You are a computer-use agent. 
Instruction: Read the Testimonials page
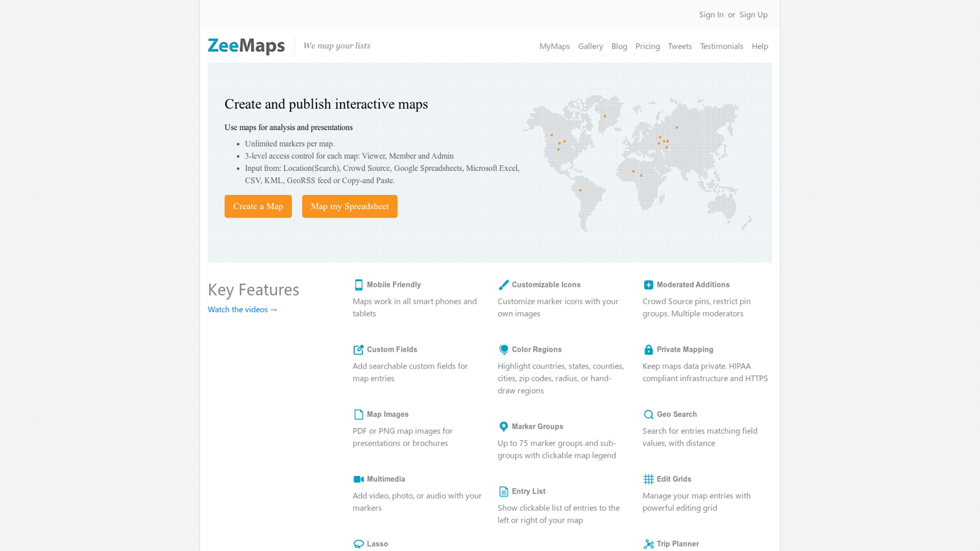click(x=722, y=46)
